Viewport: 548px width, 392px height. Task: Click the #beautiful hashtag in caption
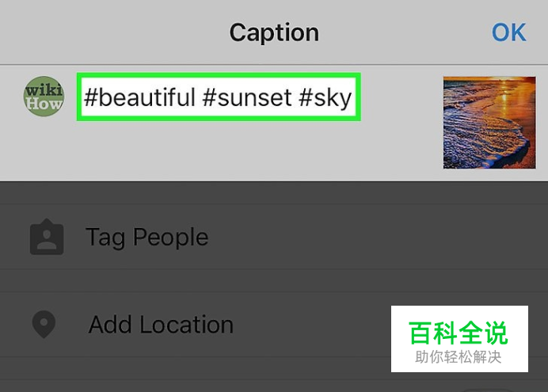(x=139, y=98)
